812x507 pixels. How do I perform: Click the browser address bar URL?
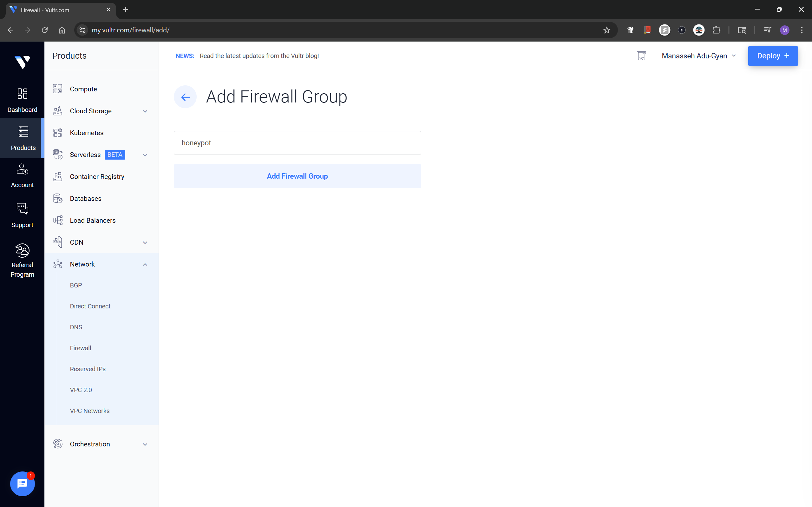pos(130,30)
